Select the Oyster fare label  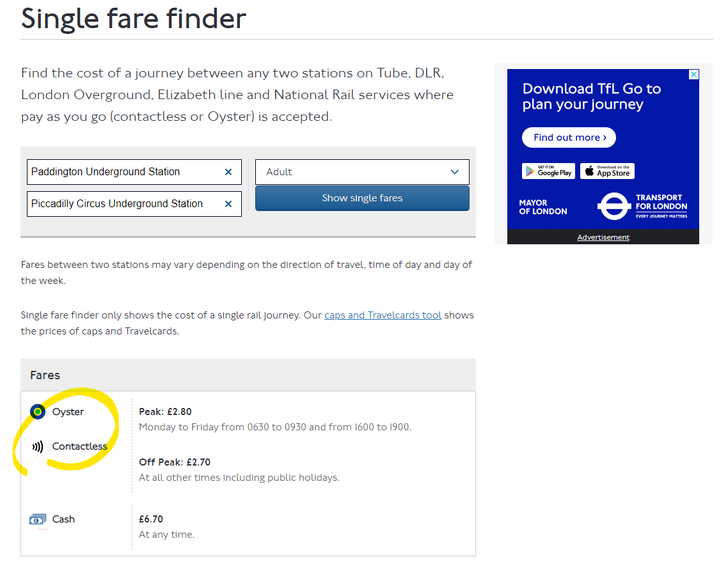coord(68,412)
